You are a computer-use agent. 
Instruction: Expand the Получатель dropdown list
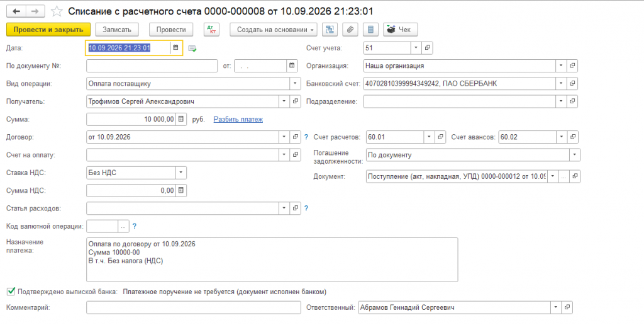[284, 101]
